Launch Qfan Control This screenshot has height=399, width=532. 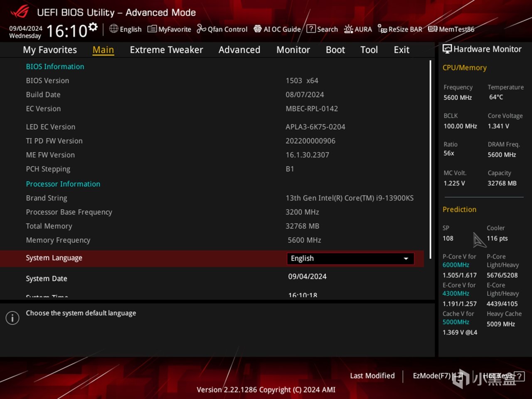(x=222, y=29)
